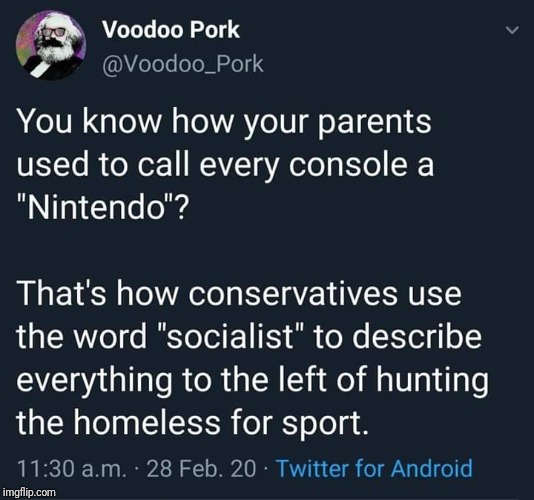Click the word console in the tweet
The width and height of the screenshot is (534, 500).
[x=348, y=165]
